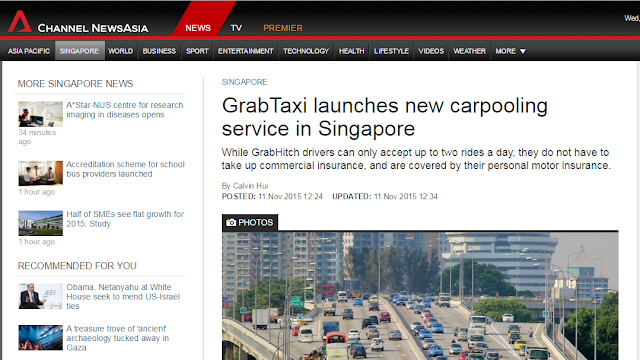
Task: Open the PREMIER tab
Action: coord(283,28)
